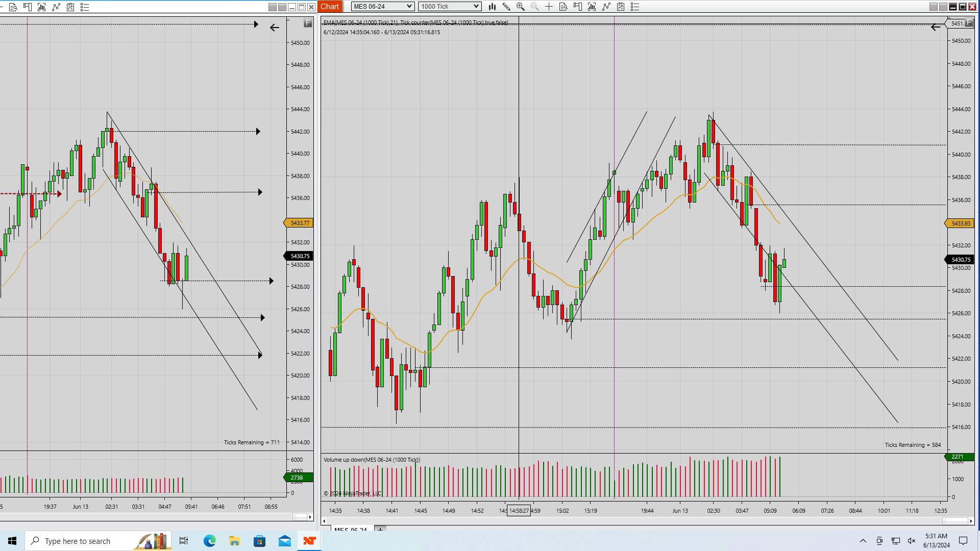
Task: Click right chart horizontal scrollbar thumb
Action: (x=955, y=521)
